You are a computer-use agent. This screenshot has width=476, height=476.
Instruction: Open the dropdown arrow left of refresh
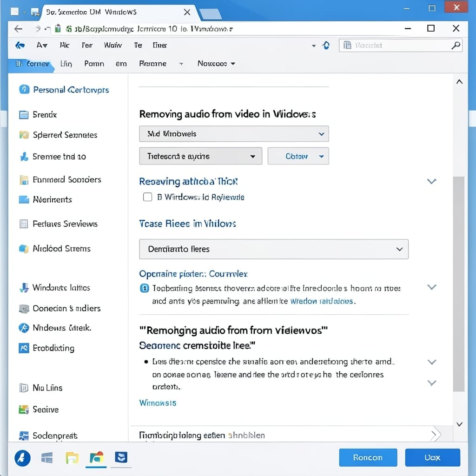pyautogui.click(x=314, y=46)
